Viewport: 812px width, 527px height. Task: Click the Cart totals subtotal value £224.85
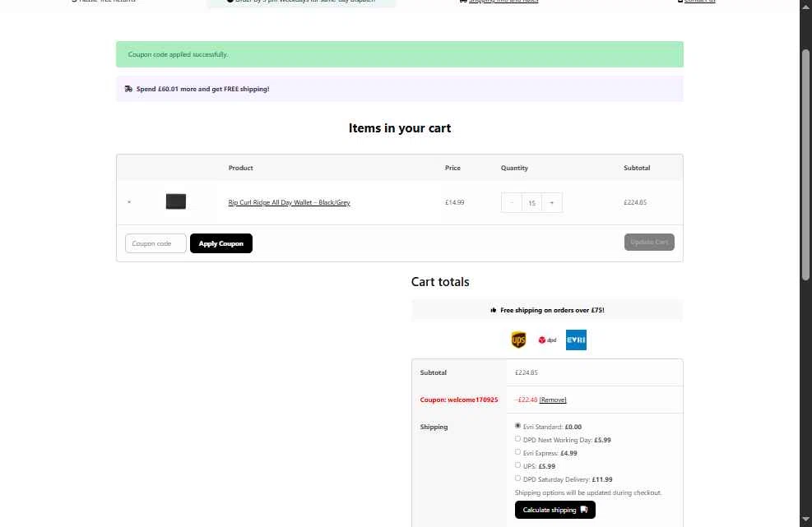click(527, 372)
